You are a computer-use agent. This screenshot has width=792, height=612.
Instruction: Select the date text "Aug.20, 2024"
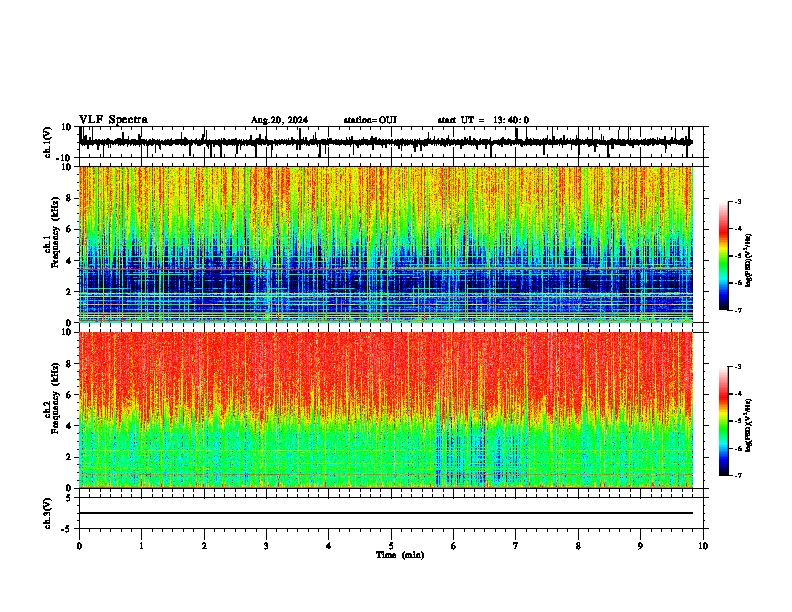click(x=279, y=120)
